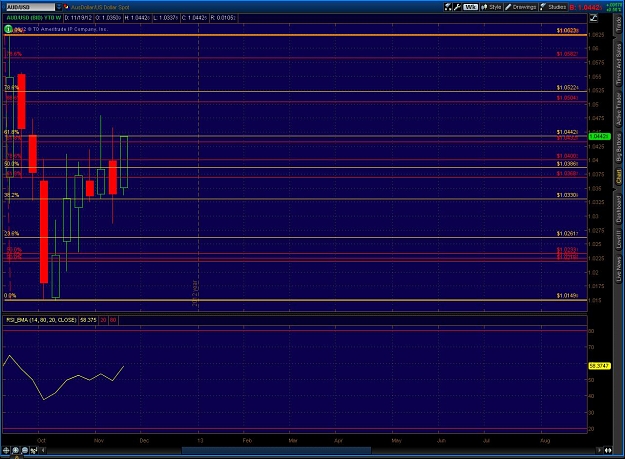This screenshot has width=625, height=459.
Task: Click the expand arrows icon at bottom right
Action: (608, 450)
